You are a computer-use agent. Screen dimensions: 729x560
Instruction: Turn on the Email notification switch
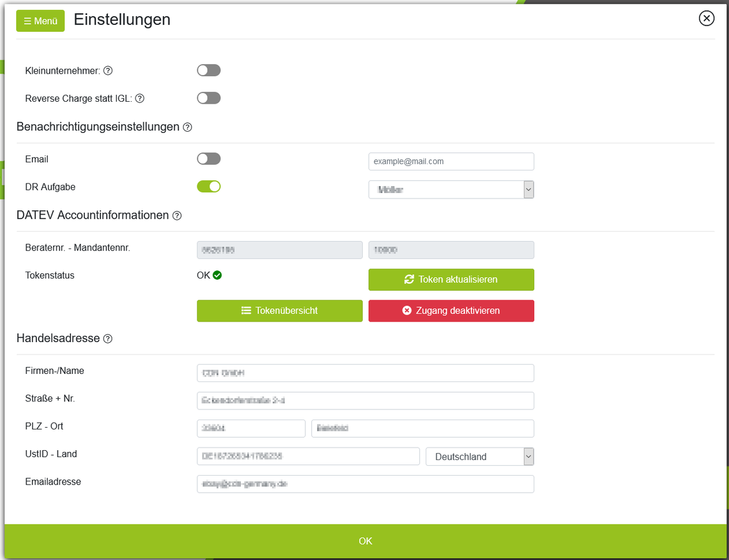[x=208, y=159]
